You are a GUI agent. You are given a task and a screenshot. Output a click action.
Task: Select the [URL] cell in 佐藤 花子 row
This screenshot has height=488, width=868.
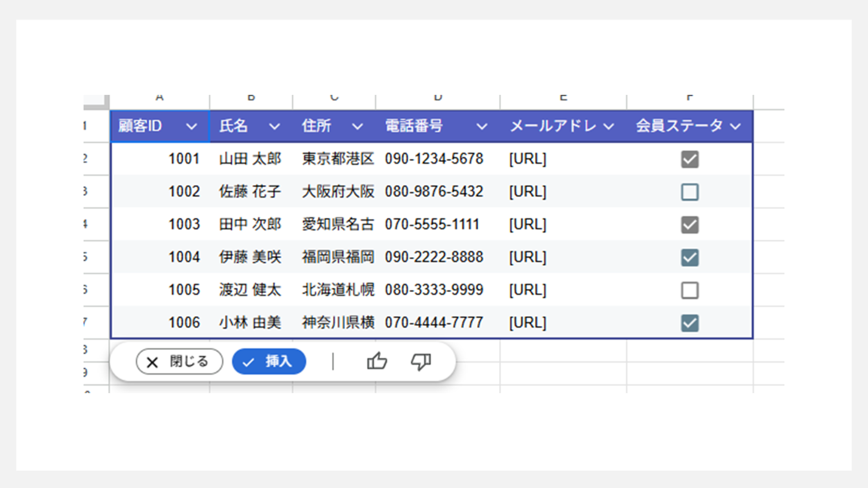[x=563, y=191]
